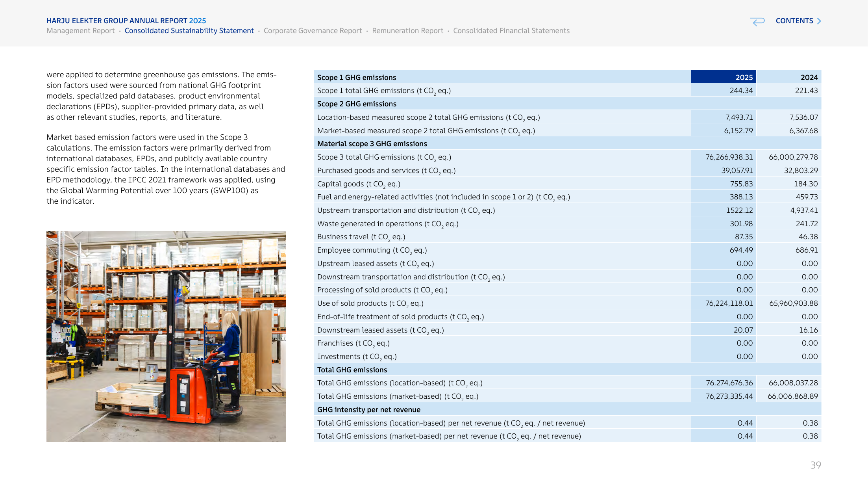Click Business travel value 87.35

click(744, 237)
